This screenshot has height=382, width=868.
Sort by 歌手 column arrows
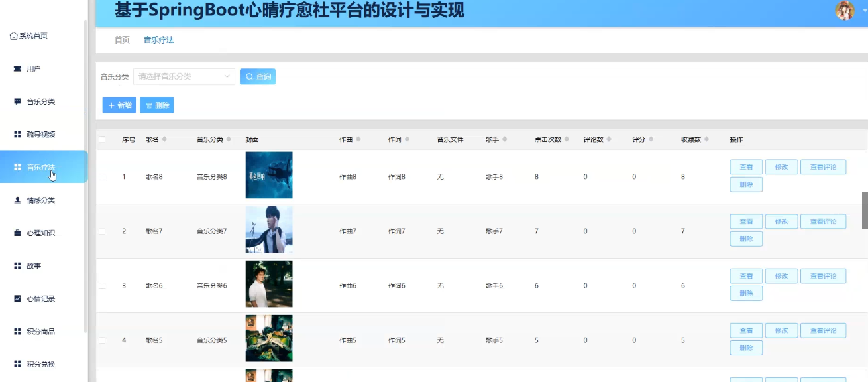pyautogui.click(x=504, y=139)
